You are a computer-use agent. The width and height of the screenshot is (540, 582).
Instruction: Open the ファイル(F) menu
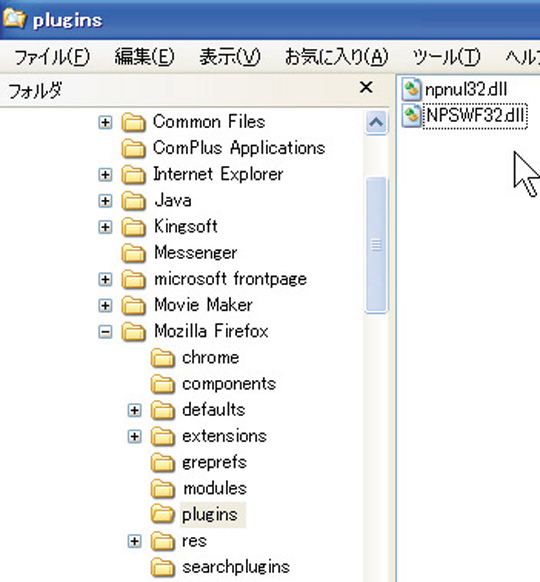52,57
